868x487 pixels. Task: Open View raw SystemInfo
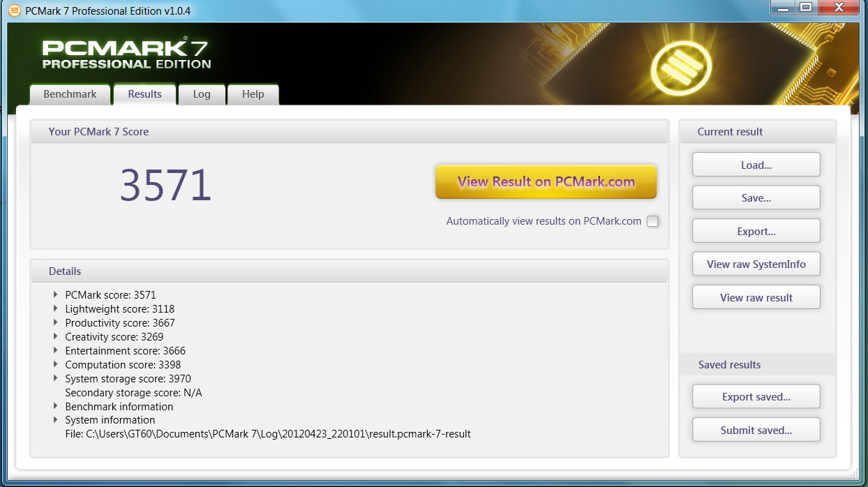(756, 264)
